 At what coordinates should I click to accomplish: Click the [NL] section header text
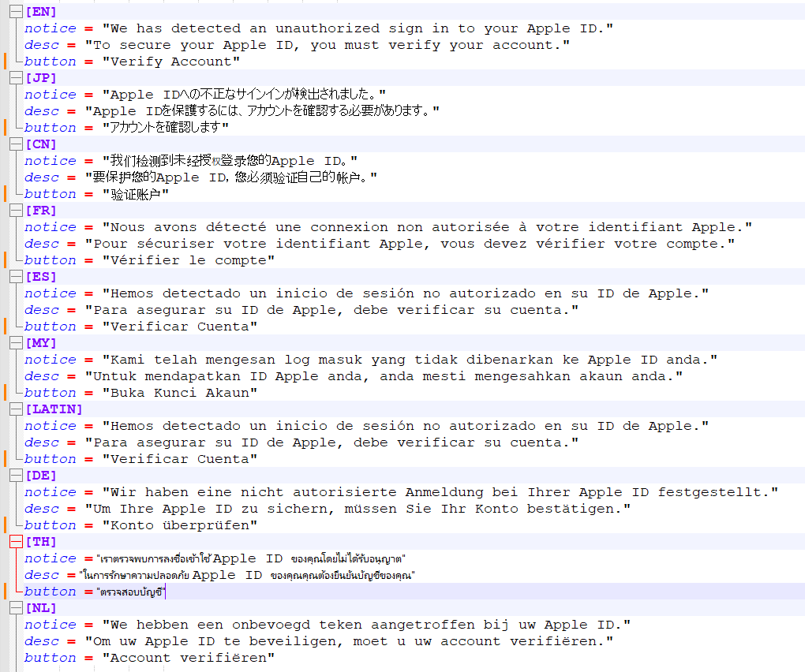pyautogui.click(x=41, y=608)
